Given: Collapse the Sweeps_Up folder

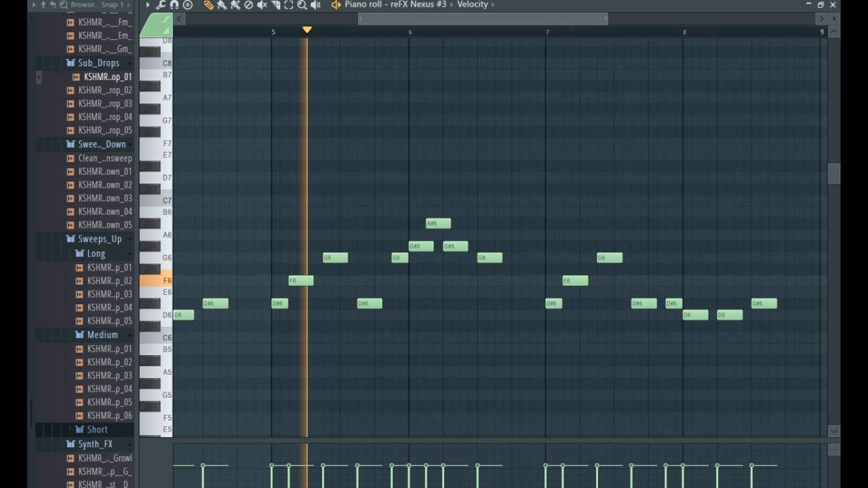Looking at the screenshot, I should click(100, 239).
